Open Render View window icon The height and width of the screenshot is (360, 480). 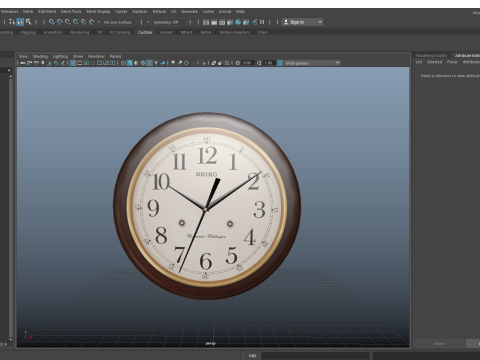[206, 22]
